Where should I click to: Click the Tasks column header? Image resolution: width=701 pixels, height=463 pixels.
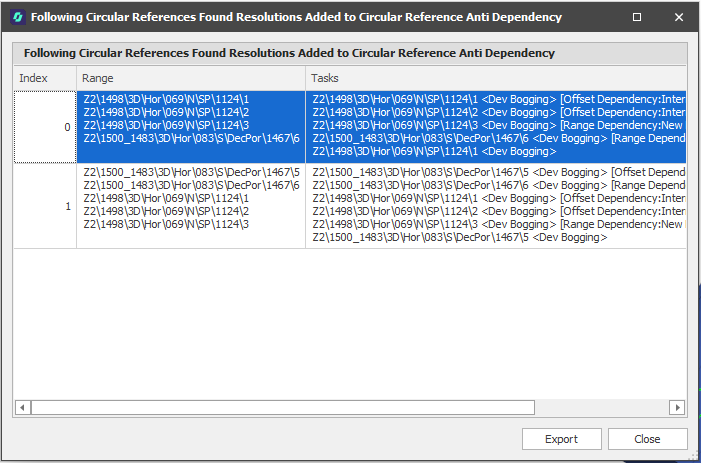pos(495,77)
